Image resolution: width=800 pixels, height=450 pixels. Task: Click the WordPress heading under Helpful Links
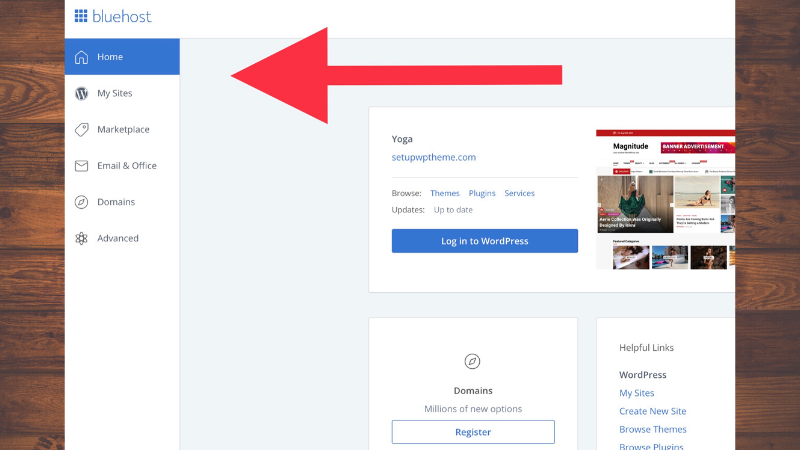click(642, 374)
